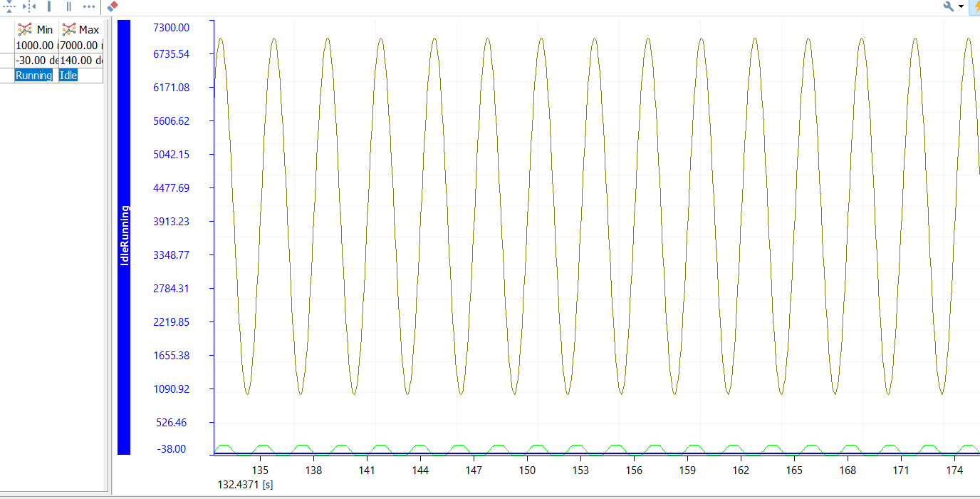Select the 7000.00 Max cell
This screenshot has width=980, height=499.
(x=80, y=46)
